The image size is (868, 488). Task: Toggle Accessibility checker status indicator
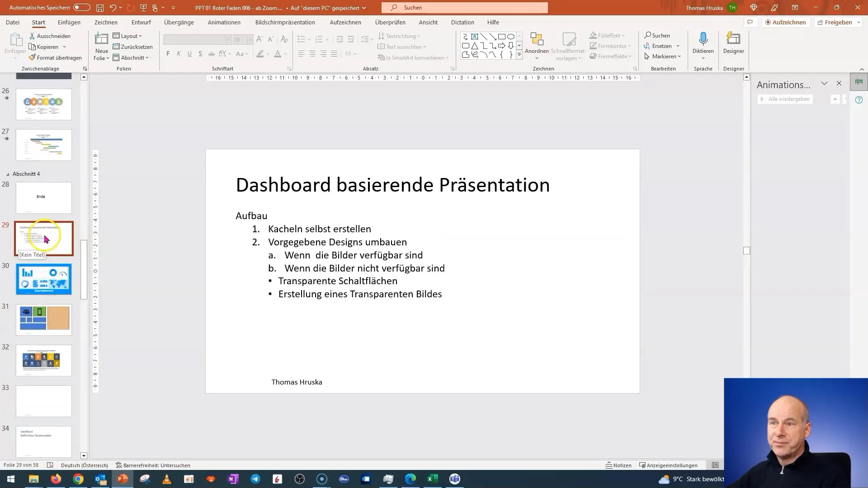[152, 465]
